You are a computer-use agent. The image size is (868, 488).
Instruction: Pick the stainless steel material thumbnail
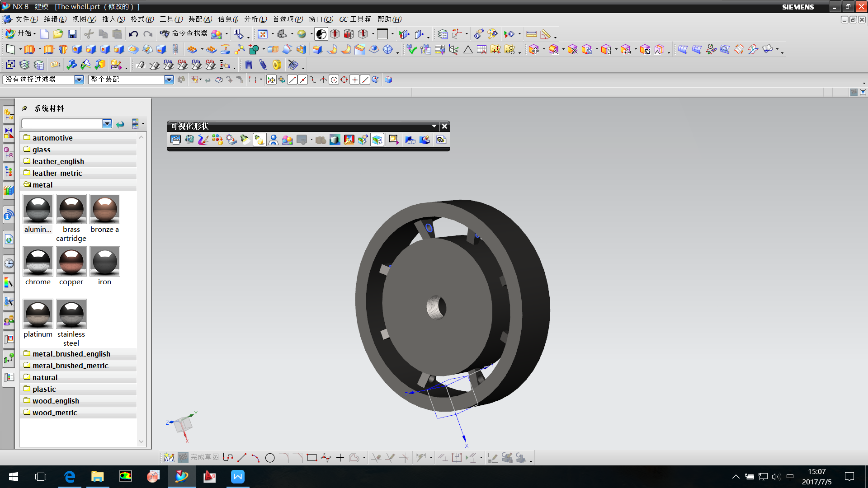[71, 314]
